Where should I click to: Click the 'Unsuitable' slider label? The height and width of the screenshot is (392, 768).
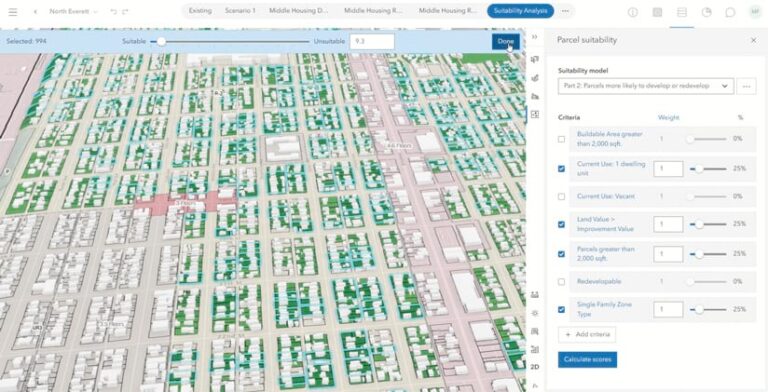click(x=329, y=42)
